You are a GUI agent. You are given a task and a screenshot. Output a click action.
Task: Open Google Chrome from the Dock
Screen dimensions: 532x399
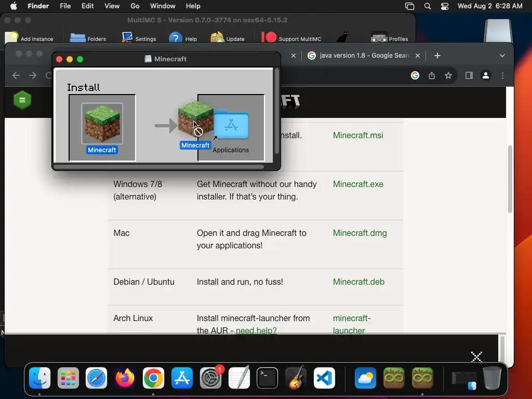pyautogui.click(x=153, y=378)
